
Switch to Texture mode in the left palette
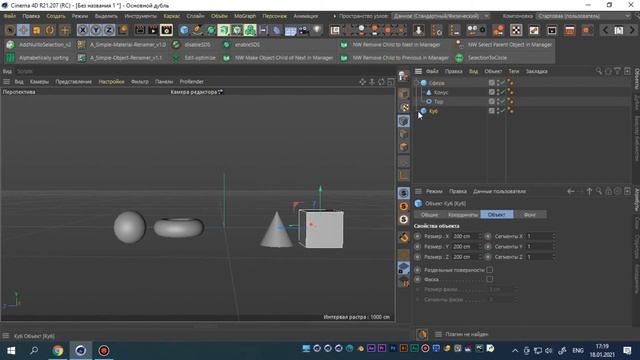tap(404, 107)
